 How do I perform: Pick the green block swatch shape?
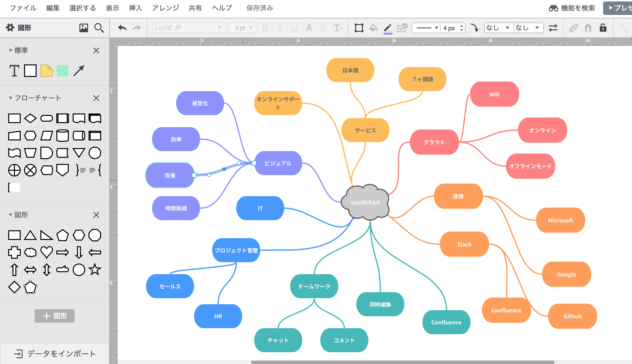pyautogui.click(x=63, y=71)
